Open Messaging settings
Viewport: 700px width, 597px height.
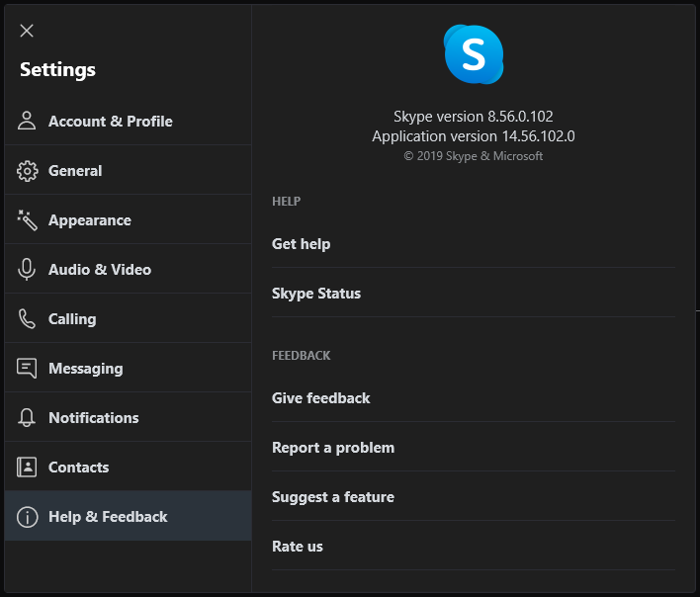(129, 368)
